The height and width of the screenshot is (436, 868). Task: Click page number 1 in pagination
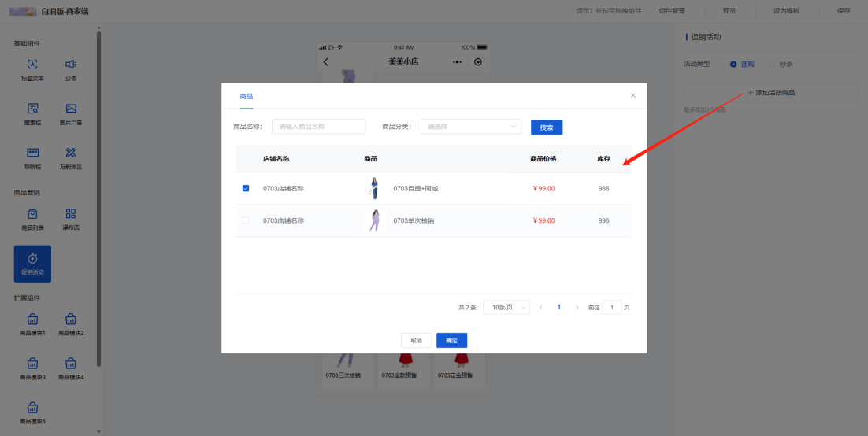tap(559, 307)
